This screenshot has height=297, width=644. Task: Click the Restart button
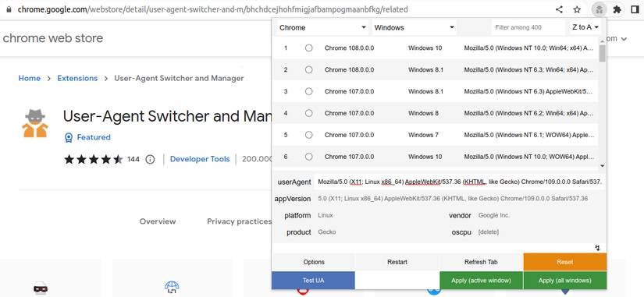397,262
